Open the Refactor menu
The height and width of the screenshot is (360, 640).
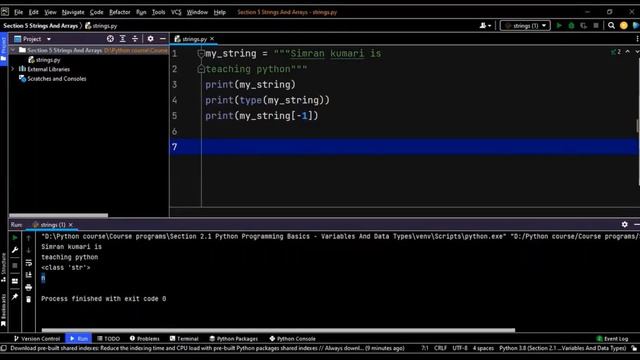120,12
